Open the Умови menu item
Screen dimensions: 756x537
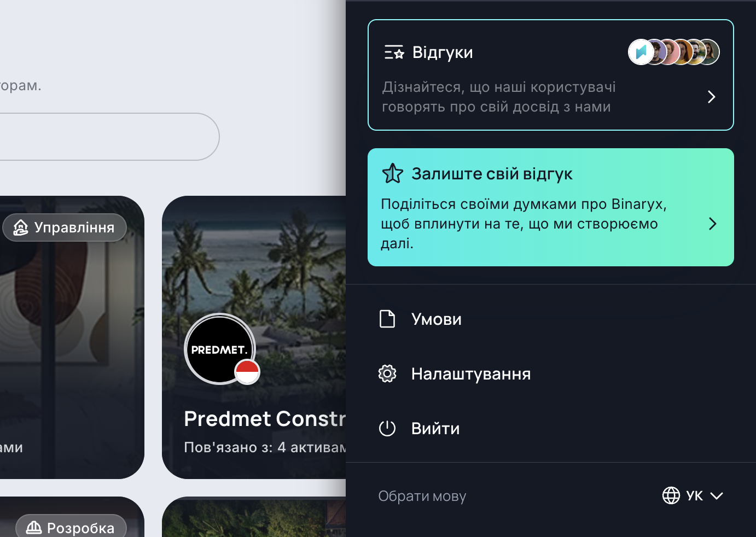[551, 319]
